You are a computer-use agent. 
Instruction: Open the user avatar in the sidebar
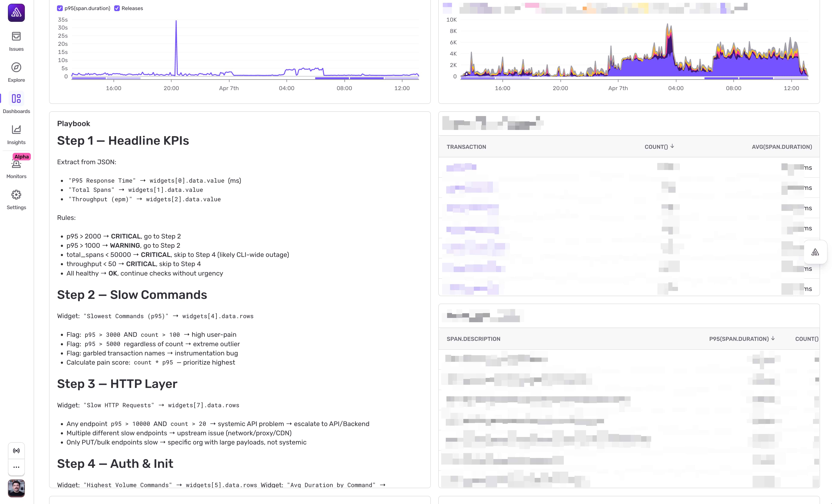[16, 488]
